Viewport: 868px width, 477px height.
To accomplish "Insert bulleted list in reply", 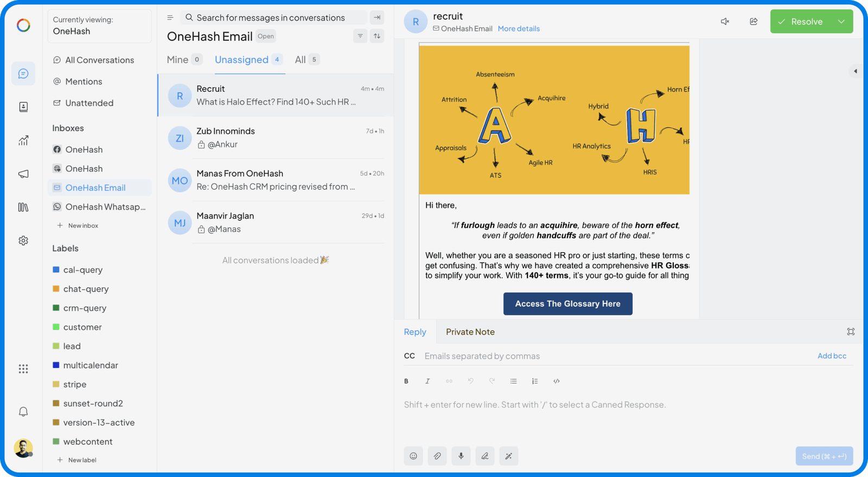I will pos(513,381).
